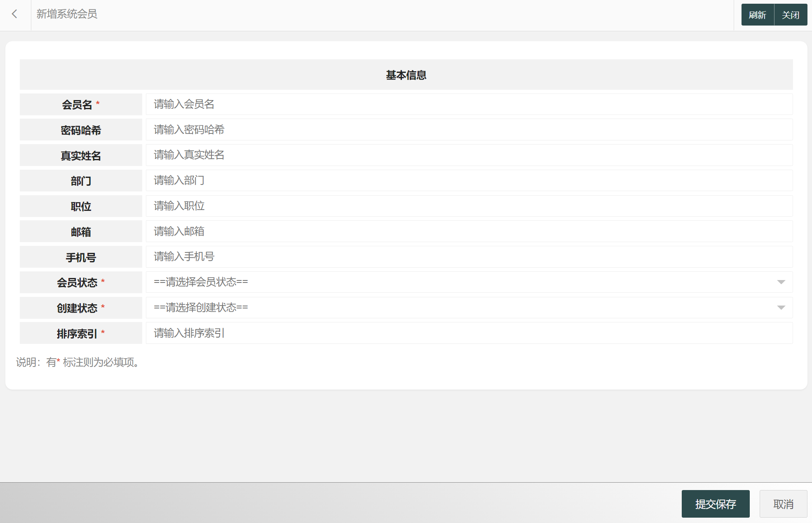The width and height of the screenshot is (812, 523).
Task: Focus the 会员名 input field
Action: 469,104
